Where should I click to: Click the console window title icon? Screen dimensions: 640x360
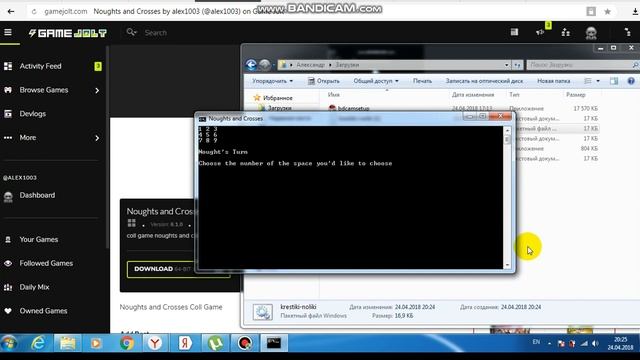[202, 119]
